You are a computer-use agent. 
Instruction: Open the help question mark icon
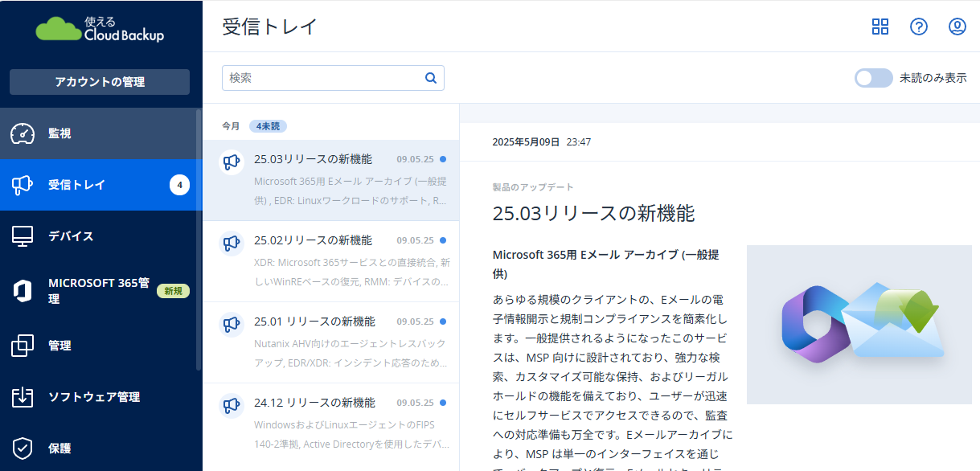pos(919,27)
